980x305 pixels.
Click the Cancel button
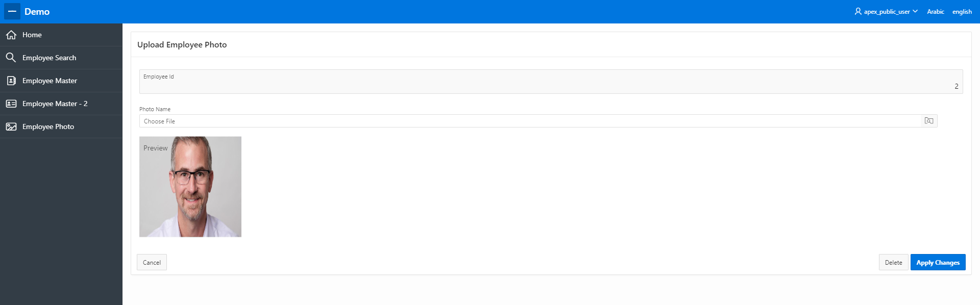pos(152,262)
